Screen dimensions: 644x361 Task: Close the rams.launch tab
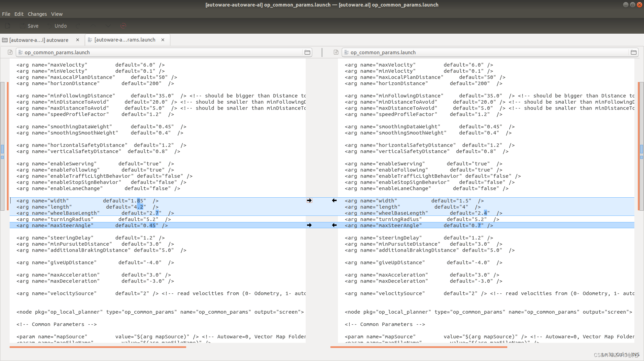pos(163,40)
